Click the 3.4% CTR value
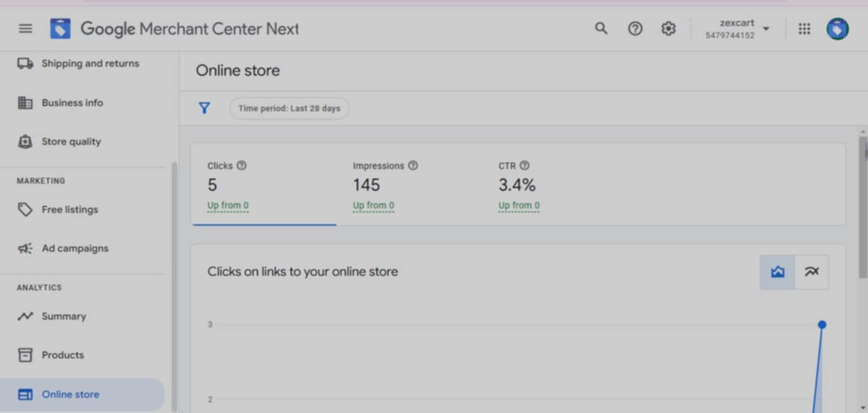868x413 pixels. 517,185
